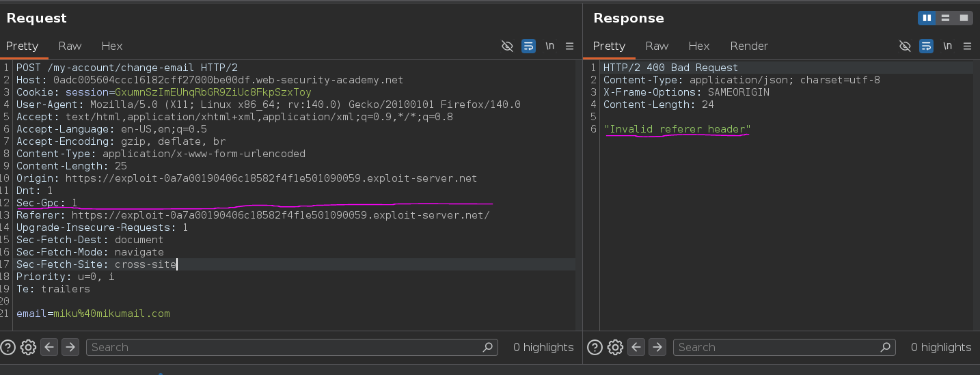Toggle line wrap icon in Response panel
Screen dimensions: 980x375
pos(926,46)
